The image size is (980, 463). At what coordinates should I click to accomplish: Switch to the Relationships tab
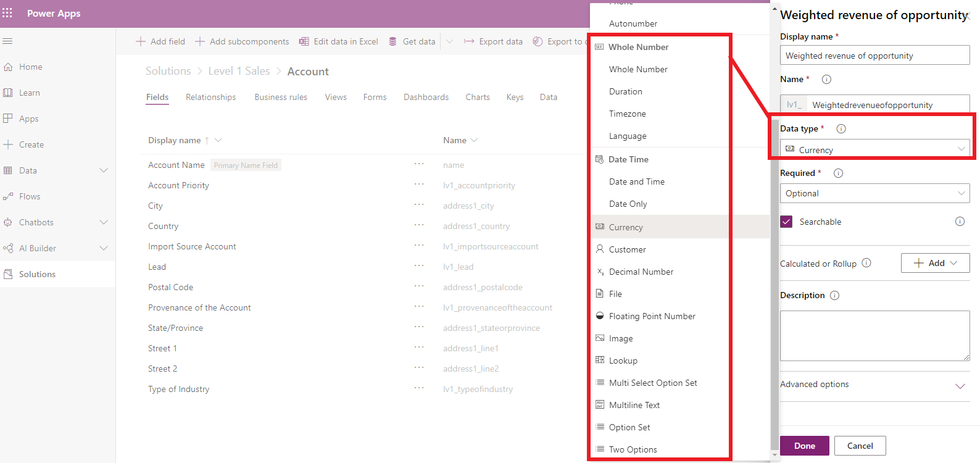(x=210, y=97)
